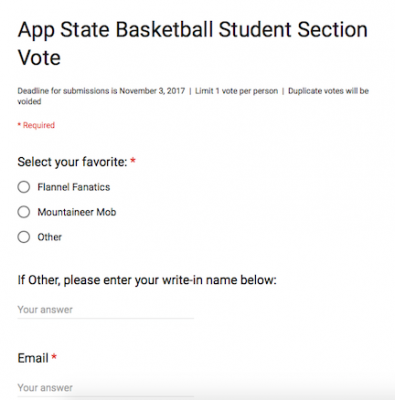The width and height of the screenshot is (395, 400).
Task: Focus the Email answer input field
Action: click(106, 388)
